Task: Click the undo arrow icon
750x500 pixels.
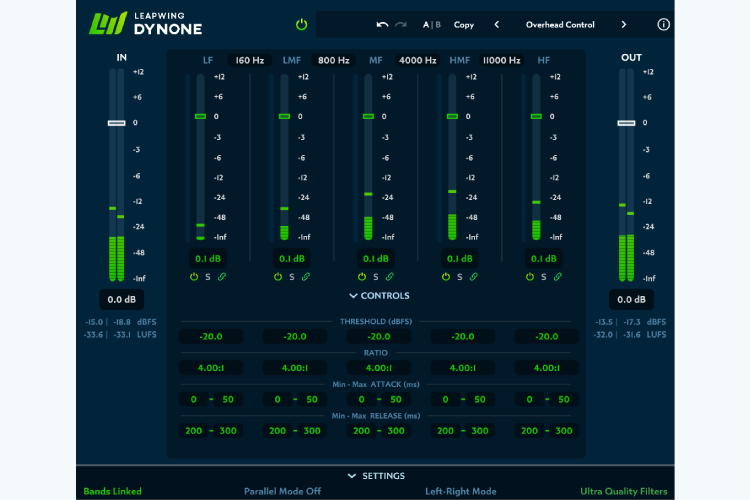Action: click(382, 24)
